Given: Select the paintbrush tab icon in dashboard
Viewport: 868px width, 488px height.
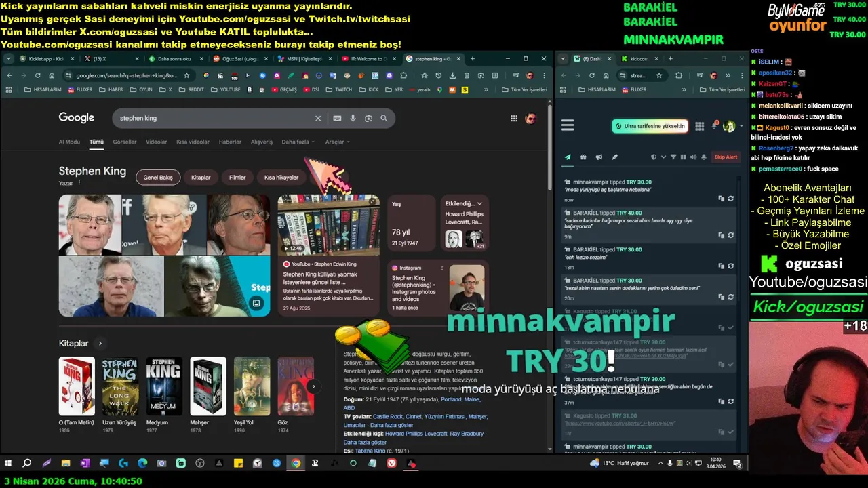Looking at the screenshot, I should 614,157.
